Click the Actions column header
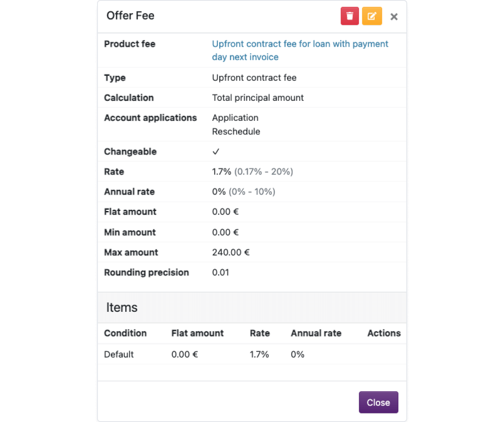504x422 pixels. (384, 333)
